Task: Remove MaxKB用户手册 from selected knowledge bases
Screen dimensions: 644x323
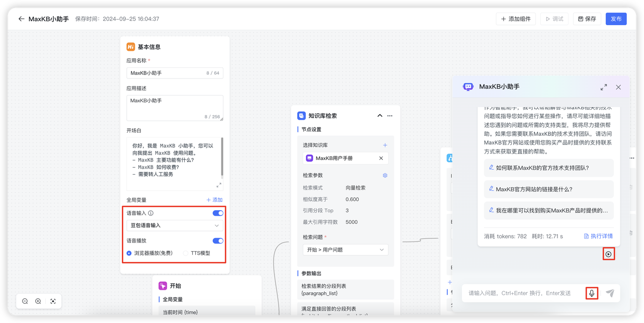Action: [x=381, y=158]
